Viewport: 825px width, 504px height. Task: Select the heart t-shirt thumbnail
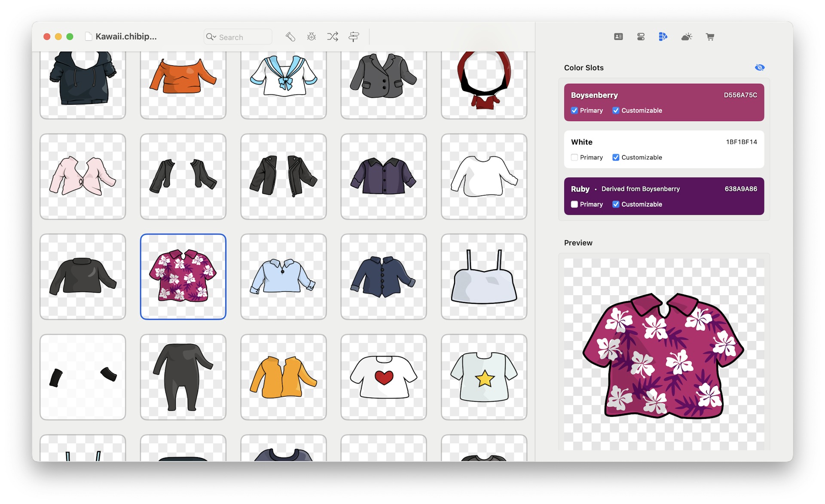(383, 377)
